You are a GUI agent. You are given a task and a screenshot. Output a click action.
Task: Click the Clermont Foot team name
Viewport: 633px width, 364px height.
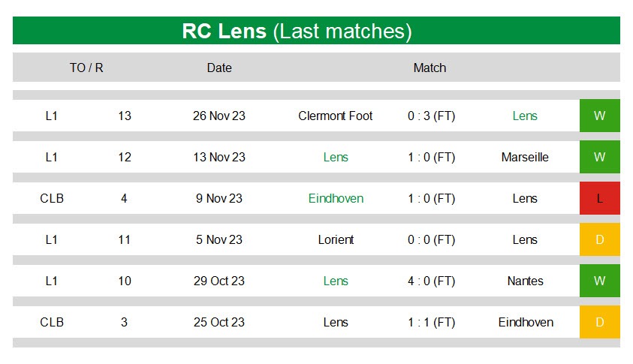coord(336,116)
